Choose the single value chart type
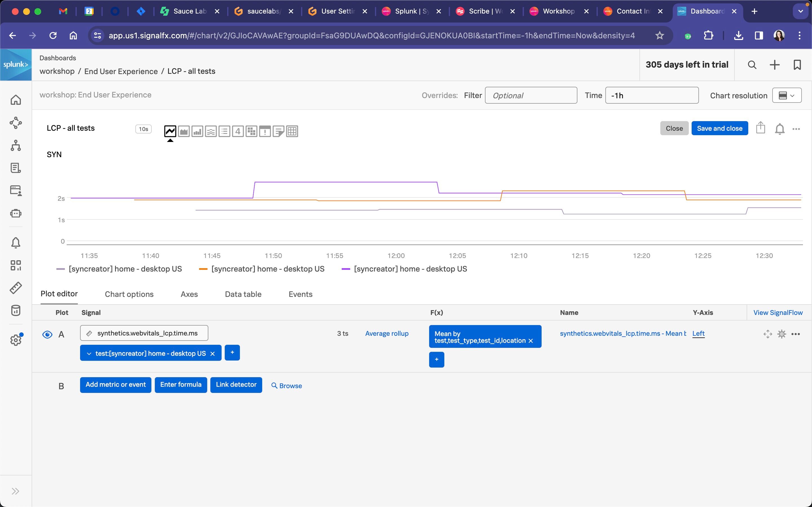Viewport: 812px width, 507px height. (238, 131)
